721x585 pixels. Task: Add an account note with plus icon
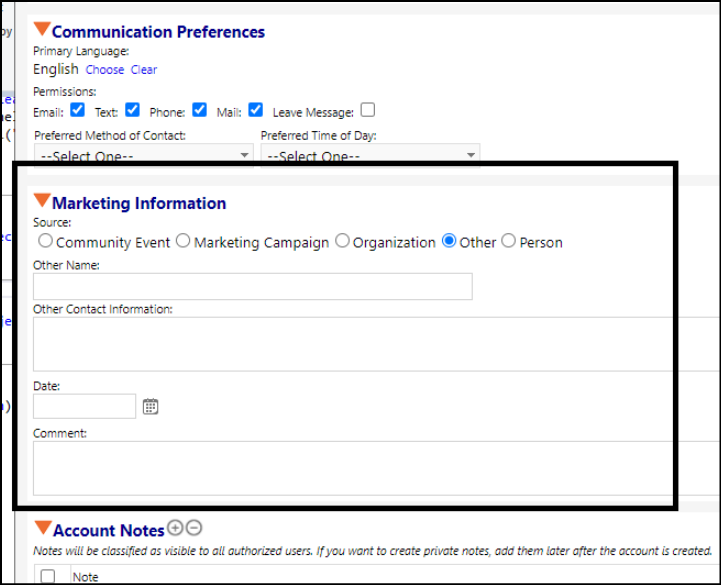(175, 528)
